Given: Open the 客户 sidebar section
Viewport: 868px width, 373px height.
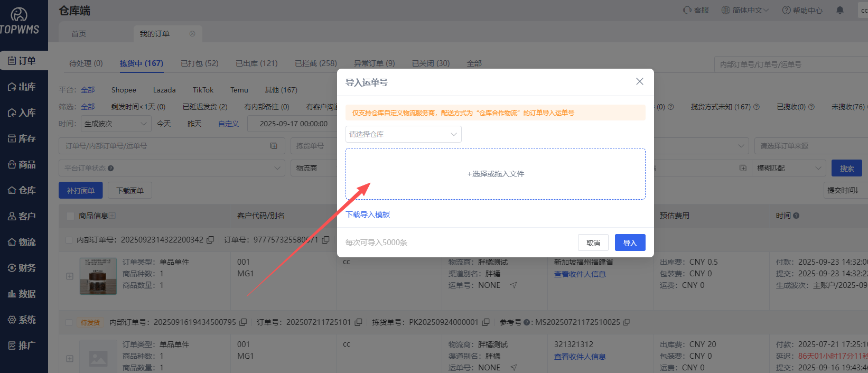Looking at the screenshot, I should pos(22,216).
